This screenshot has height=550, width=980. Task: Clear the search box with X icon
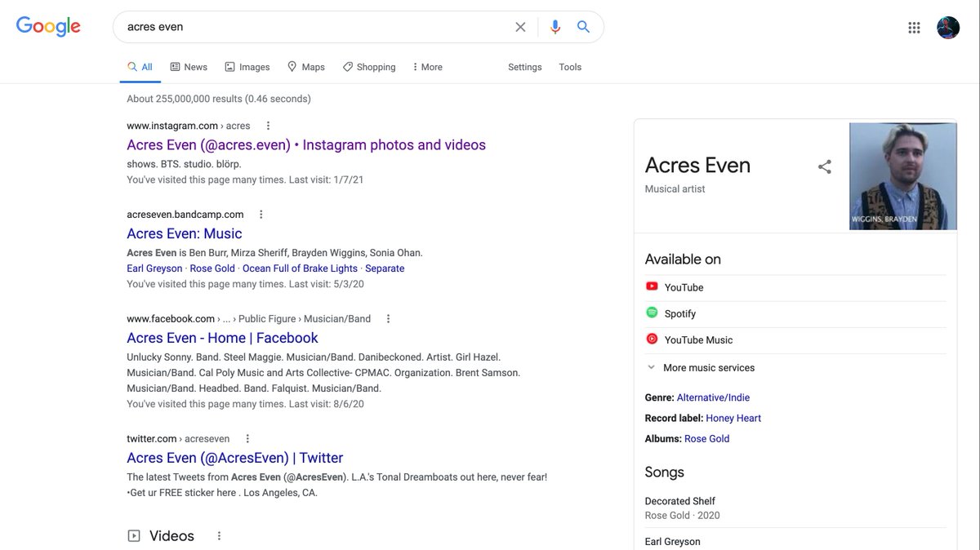[520, 27]
